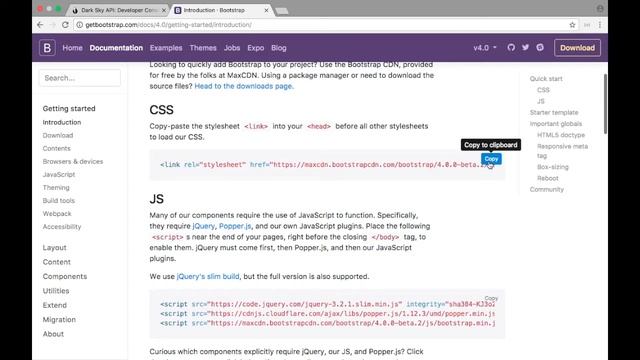Viewport: 640px width, 360px height.
Task: Jump to JS in the page contents list
Action: coord(540,101)
